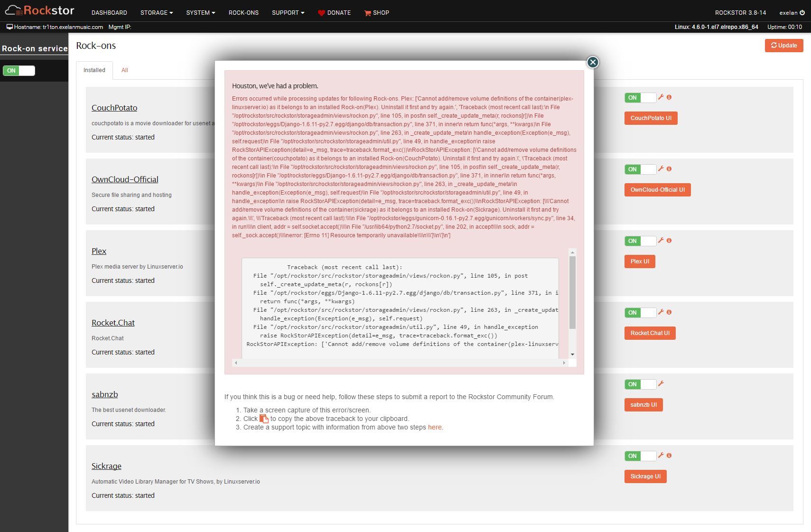The width and height of the screenshot is (811, 532).
Task: Click the exelan logout power icon
Action: coord(802,13)
